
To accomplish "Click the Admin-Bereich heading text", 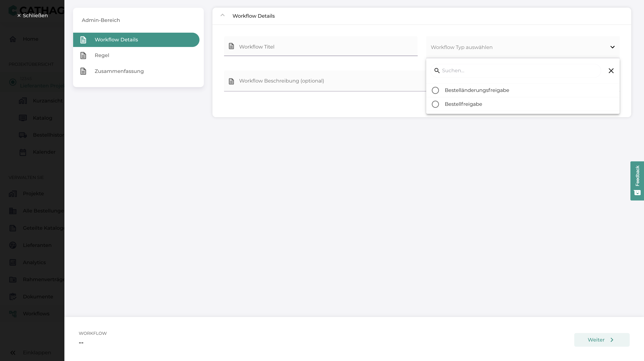I will pyautogui.click(x=101, y=20).
